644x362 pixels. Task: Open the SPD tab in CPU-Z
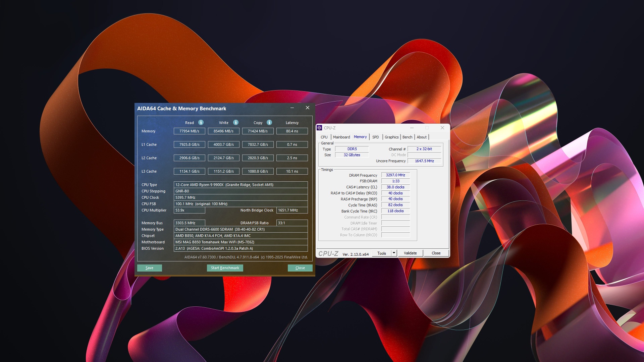376,137
